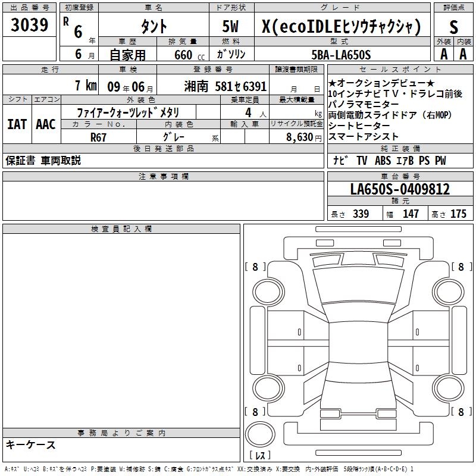The width and height of the screenshot is (476, 476).
Task: Click the スマートアシスト line
Action: [x=363, y=136]
